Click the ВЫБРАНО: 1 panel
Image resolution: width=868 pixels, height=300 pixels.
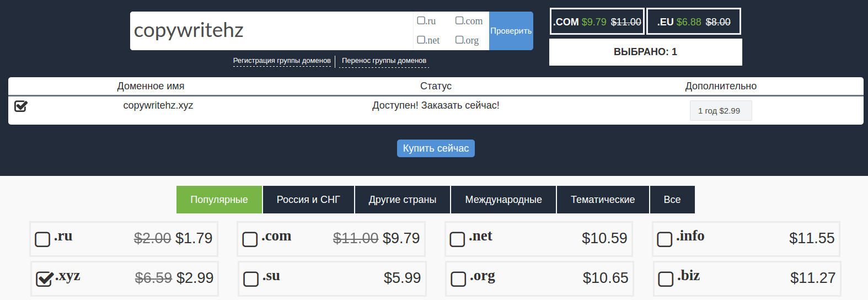(x=646, y=52)
